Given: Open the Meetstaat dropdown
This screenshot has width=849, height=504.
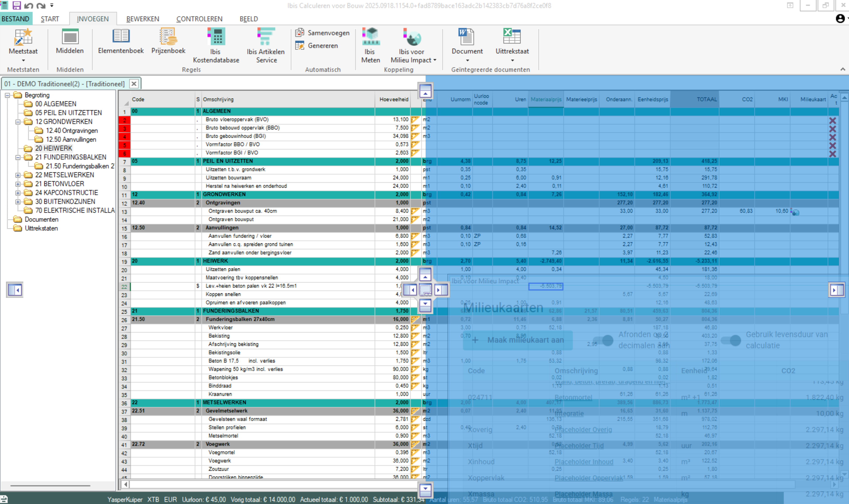Looking at the screenshot, I should tap(23, 60).
